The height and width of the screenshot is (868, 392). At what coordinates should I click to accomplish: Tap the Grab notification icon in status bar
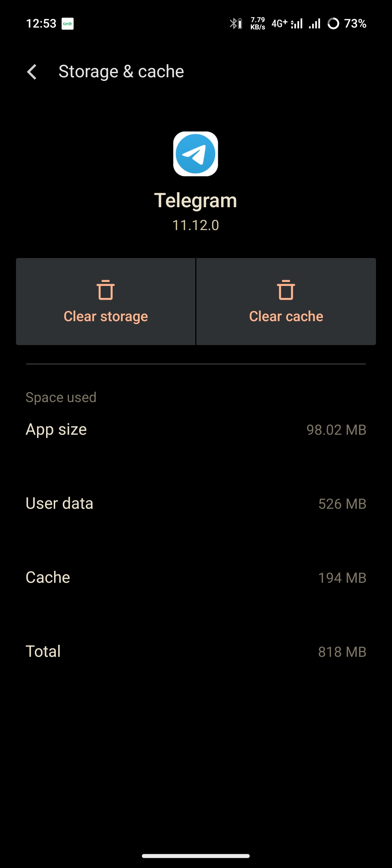click(68, 23)
